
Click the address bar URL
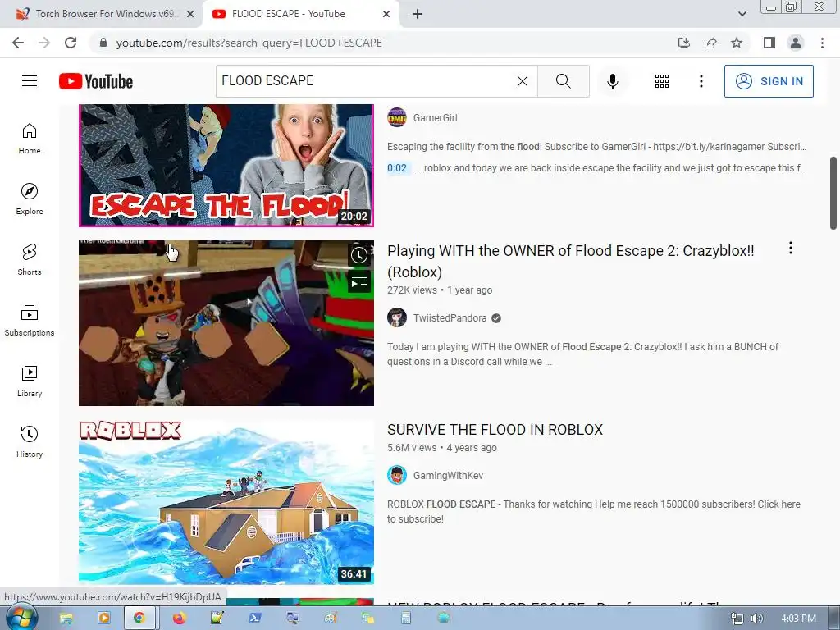pos(249,43)
